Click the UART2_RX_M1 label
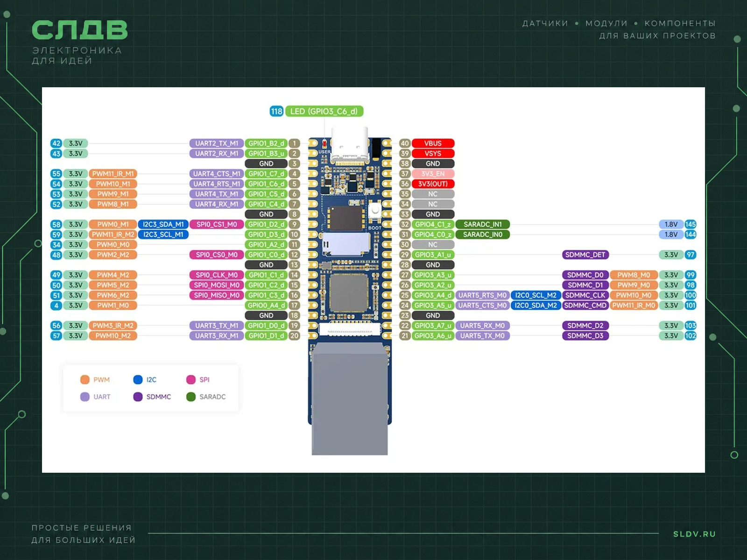 click(x=217, y=154)
